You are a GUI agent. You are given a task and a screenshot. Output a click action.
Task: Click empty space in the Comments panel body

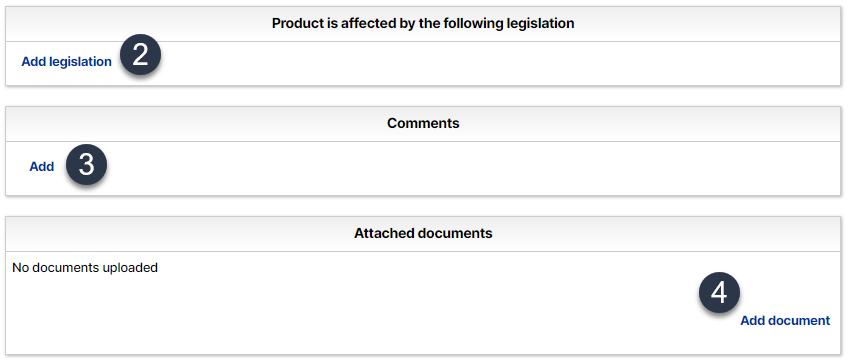(461, 168)
